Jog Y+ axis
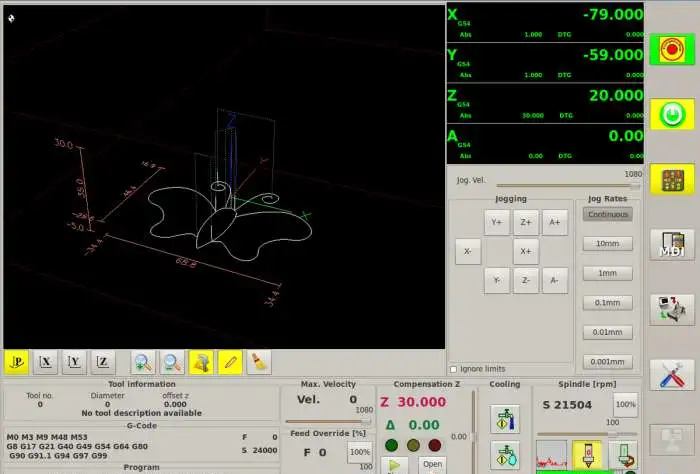700x474 pixels. (497, 222)
